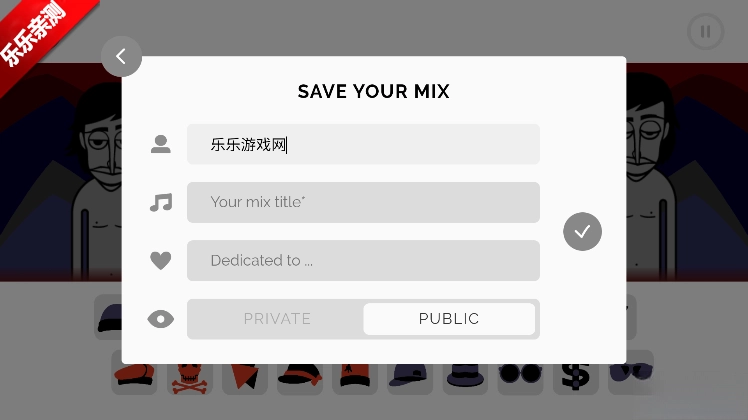Screen dimensions: 748x420
Task: Focus the 'Your mix title' field
Action: coord(363,202)
